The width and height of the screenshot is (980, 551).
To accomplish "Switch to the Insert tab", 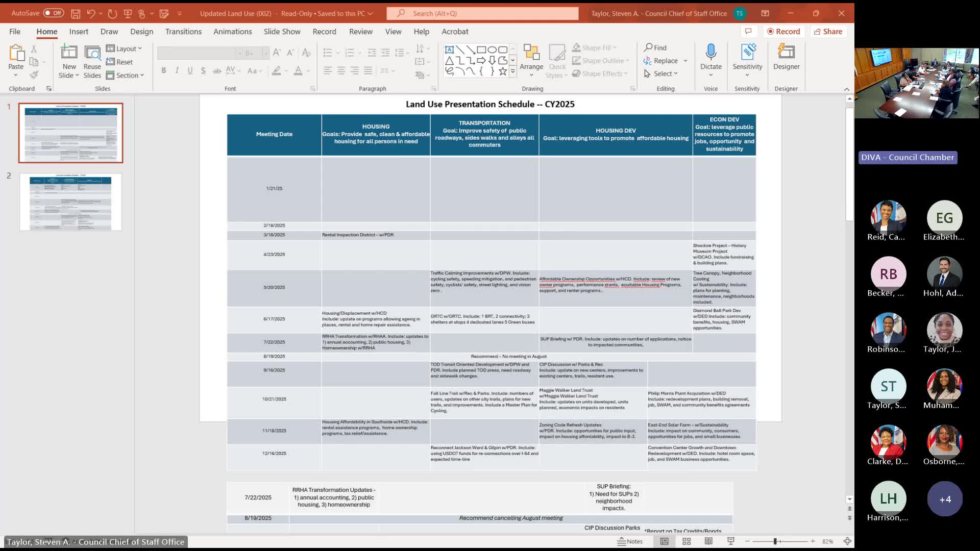I will [79, 32].
